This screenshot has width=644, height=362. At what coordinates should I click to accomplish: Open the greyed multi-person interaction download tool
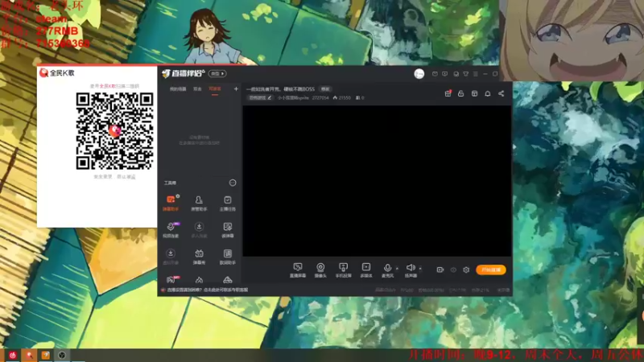199,230
